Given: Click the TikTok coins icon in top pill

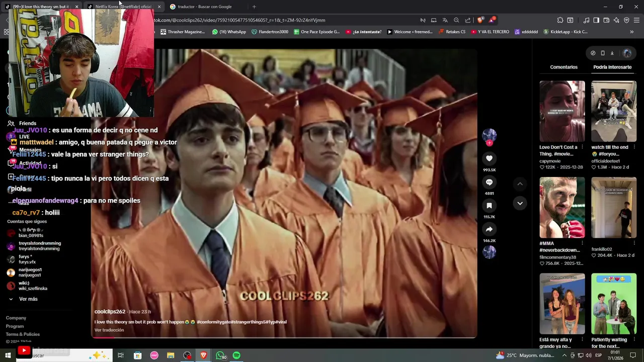Looking at the screenshot, I should pos(593,53).
